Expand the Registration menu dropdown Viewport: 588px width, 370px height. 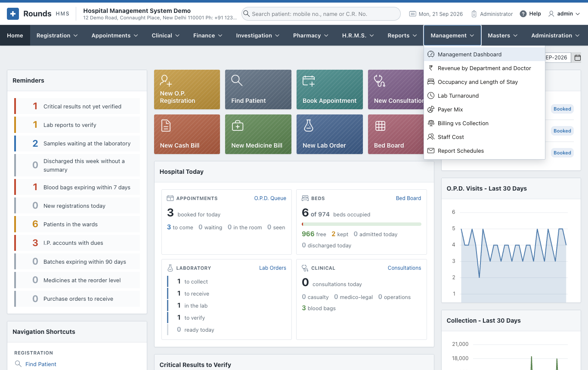pos(57,35)
